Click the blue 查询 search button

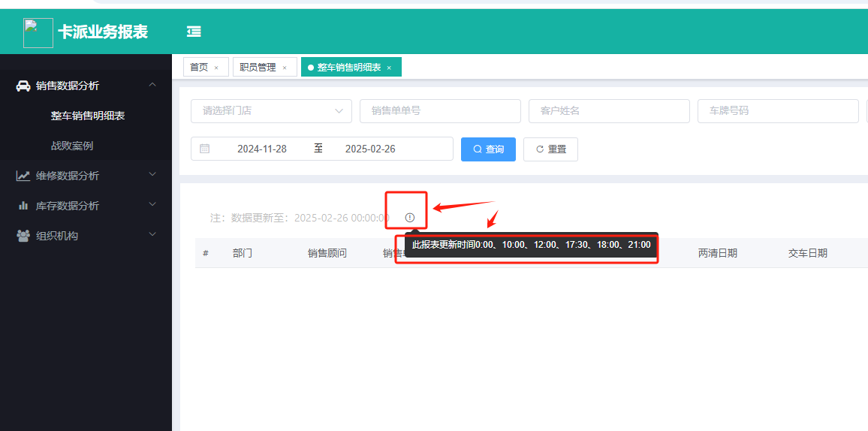488,149
